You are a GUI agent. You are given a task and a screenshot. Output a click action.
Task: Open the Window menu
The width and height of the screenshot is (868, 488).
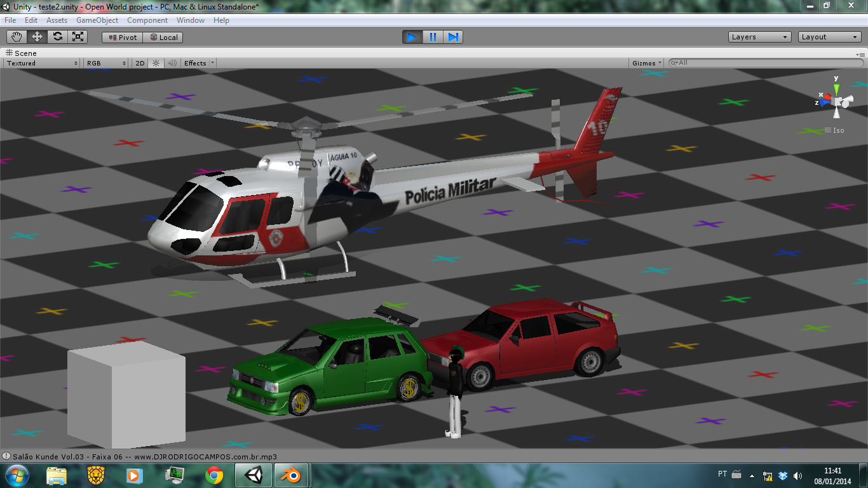pyautogui.click(x=191, y=20)
